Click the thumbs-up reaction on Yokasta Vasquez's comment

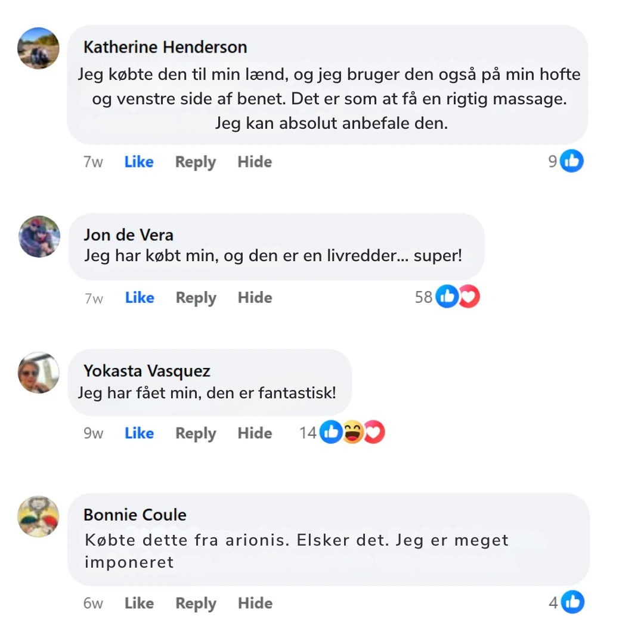point(331,432)
